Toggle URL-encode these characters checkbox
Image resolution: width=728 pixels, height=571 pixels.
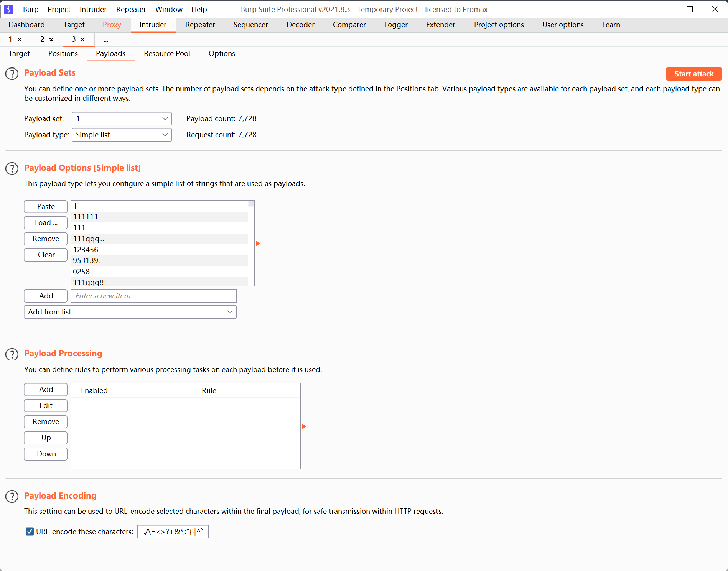pyautogui.click(x=30, y=532)
